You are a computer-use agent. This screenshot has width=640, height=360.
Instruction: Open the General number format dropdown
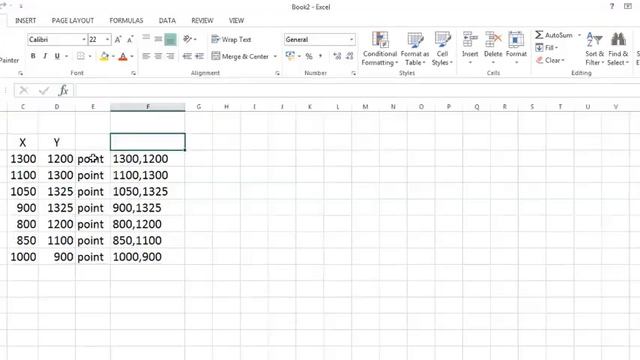351,40
